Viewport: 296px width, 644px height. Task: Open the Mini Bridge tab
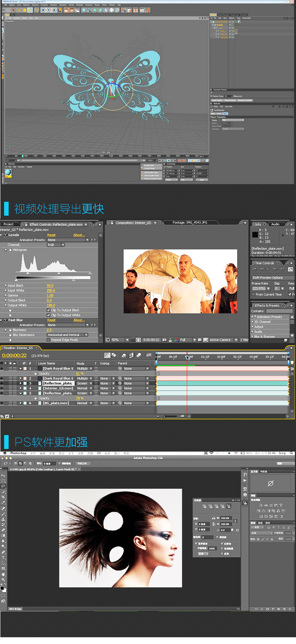click(x=15, y=609)
